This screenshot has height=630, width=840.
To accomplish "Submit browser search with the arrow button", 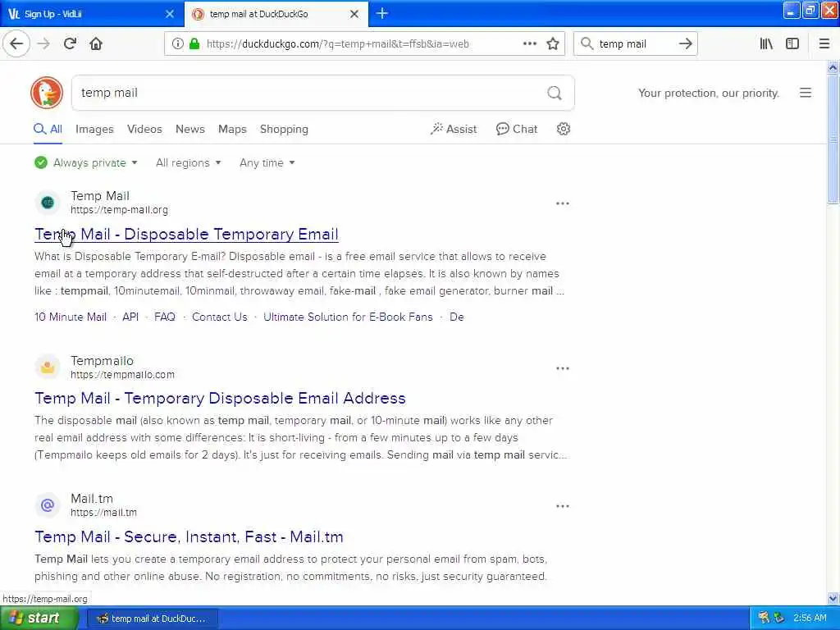I will pyautogui.click(x=685, y=44).
